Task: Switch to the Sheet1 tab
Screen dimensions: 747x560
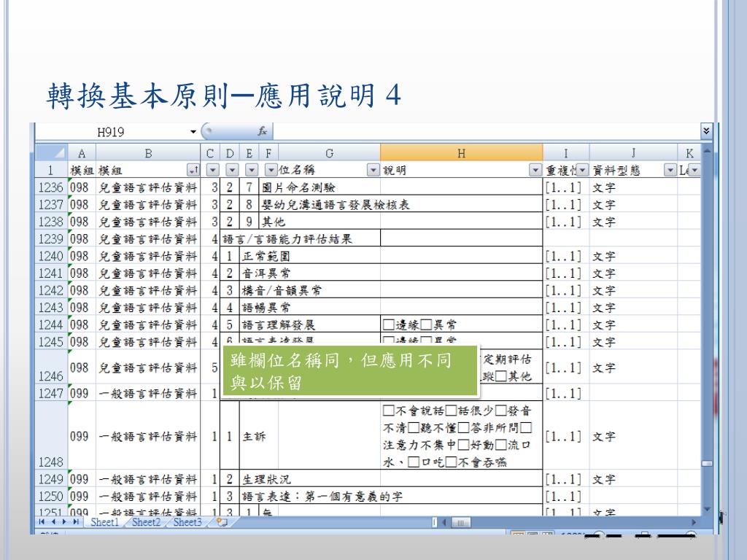Action: click(104, 522)
